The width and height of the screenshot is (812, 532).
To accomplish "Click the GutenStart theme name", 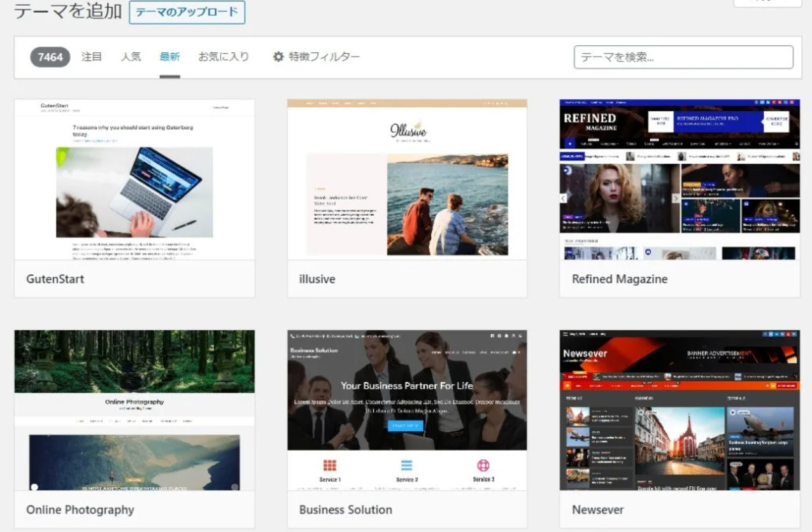I will click(55, 279).
